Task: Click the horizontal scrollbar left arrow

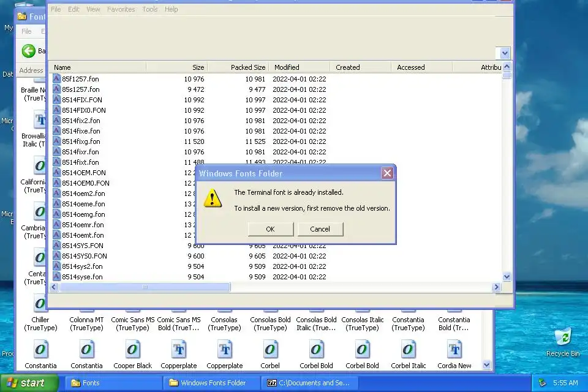Action: coord(54,287)
